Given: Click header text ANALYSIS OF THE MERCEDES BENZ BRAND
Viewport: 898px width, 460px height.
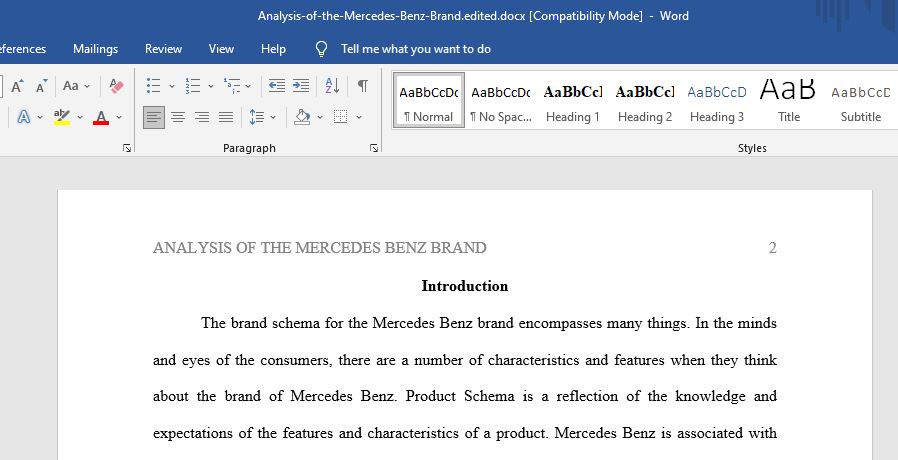Looking at the screenshot, I should 320,248.
